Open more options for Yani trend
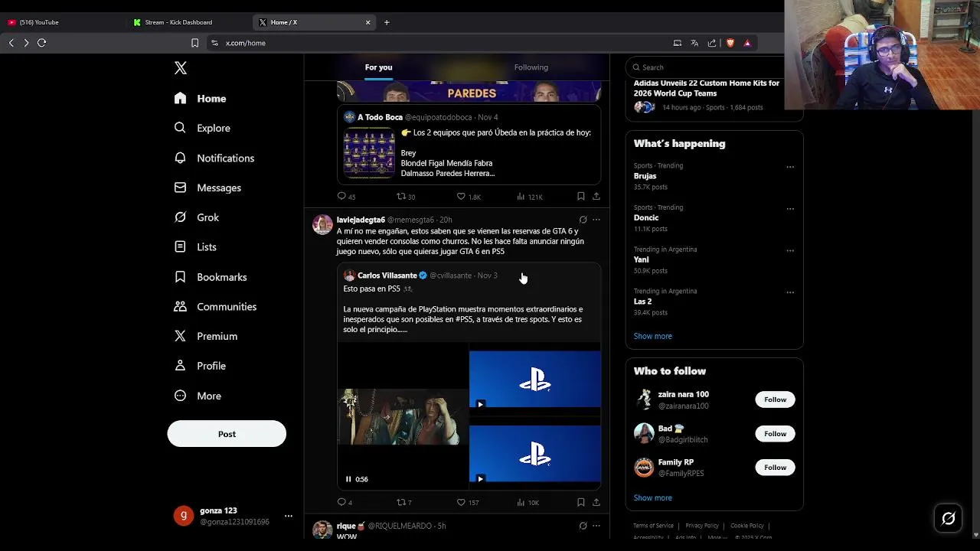This screenshot has height=551, width=980. (x=790, y=250)
